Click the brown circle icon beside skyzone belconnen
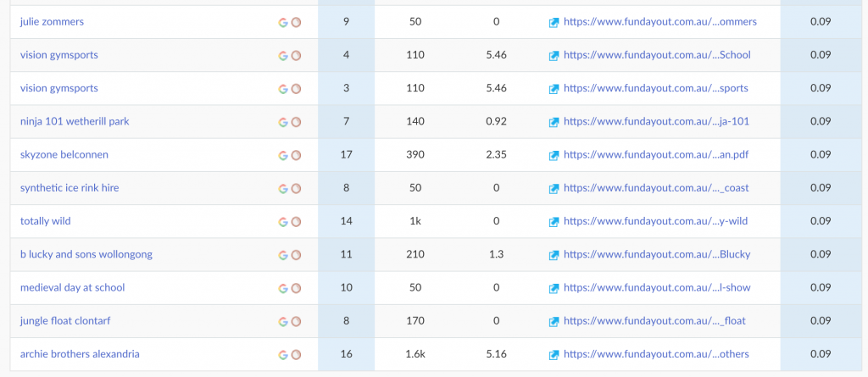Screen dimensions: 868x377 tap(296, 156)
